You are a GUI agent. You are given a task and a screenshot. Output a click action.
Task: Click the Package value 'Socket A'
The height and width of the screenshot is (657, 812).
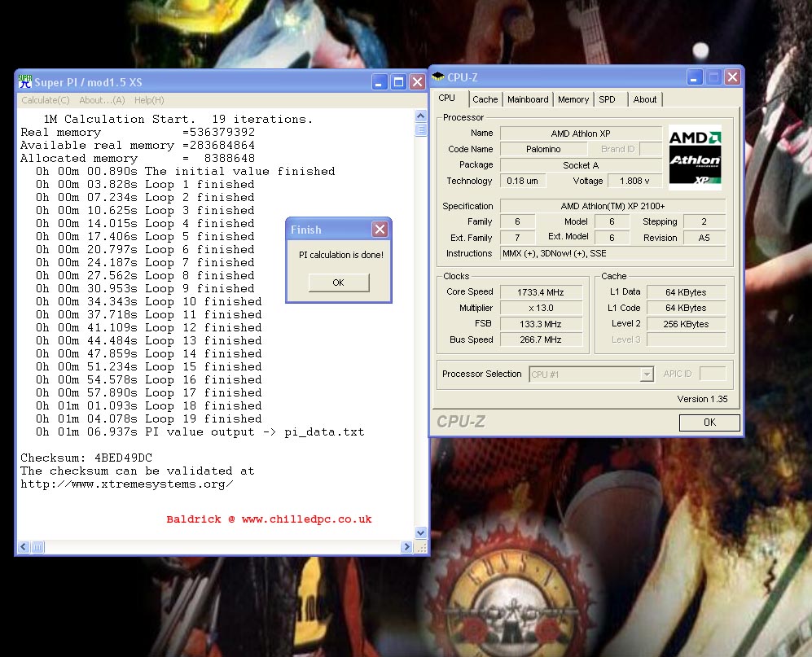click(x=581, y=165)
